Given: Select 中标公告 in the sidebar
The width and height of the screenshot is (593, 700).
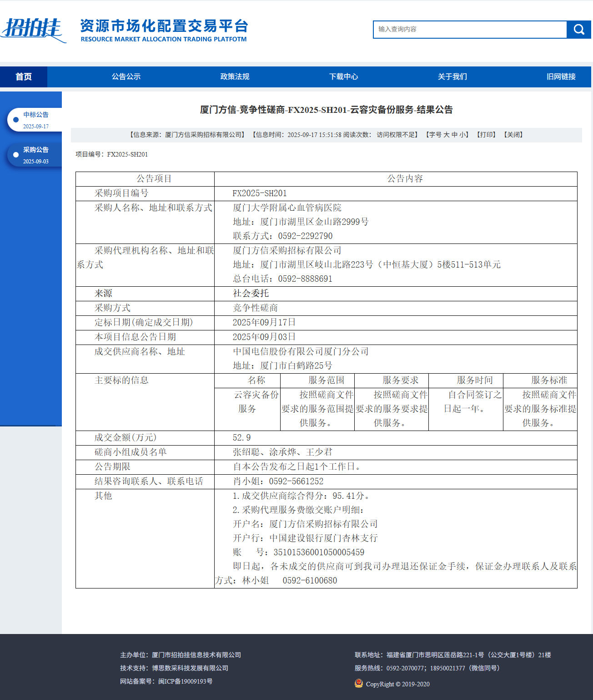Looking at the screenshot, I should coord(35,115).
